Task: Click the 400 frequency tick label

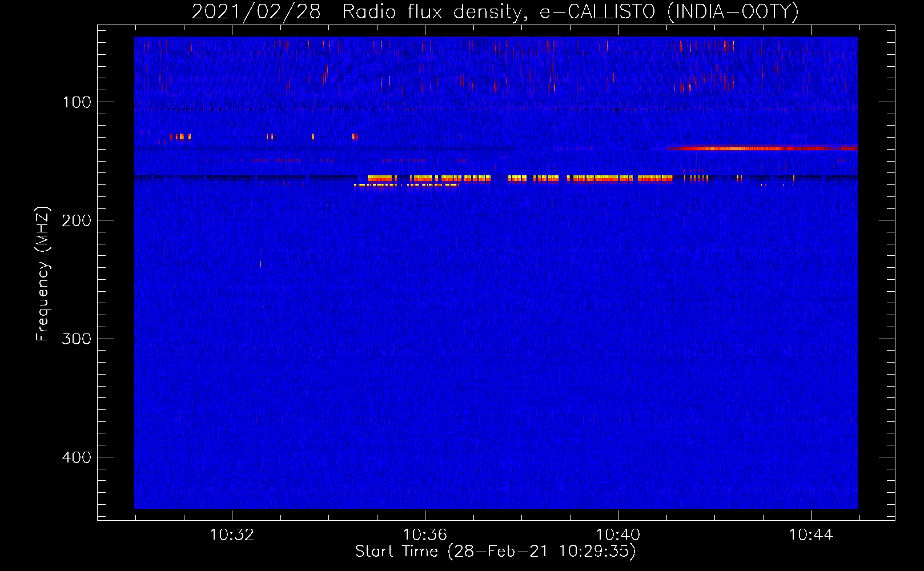Action: pyautogui.click(x=77, y=457)
